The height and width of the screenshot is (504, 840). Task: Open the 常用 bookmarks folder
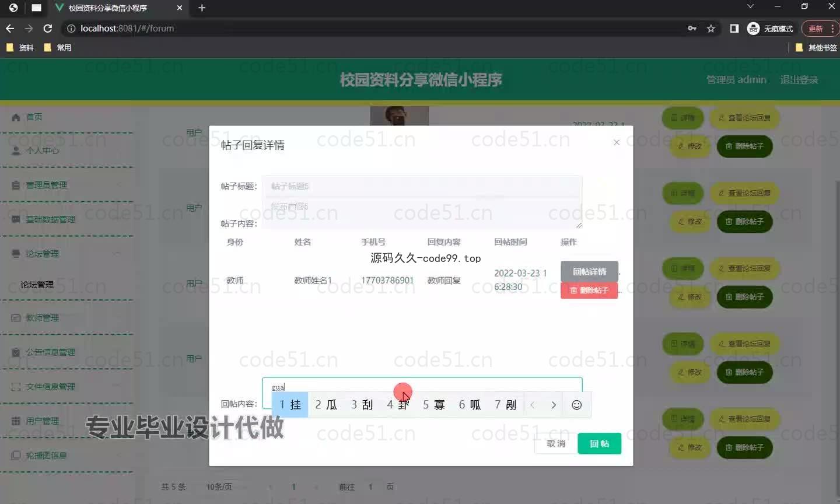pos(58,48)
